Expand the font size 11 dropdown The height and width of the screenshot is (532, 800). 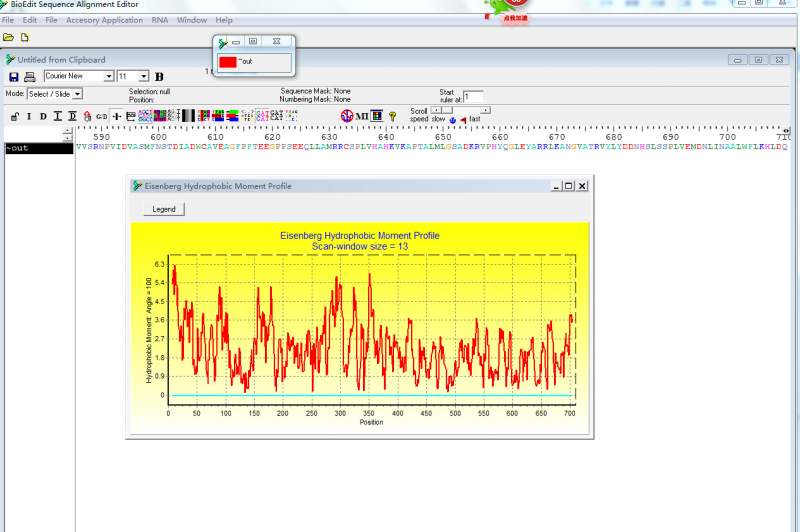tap(144, 76)
